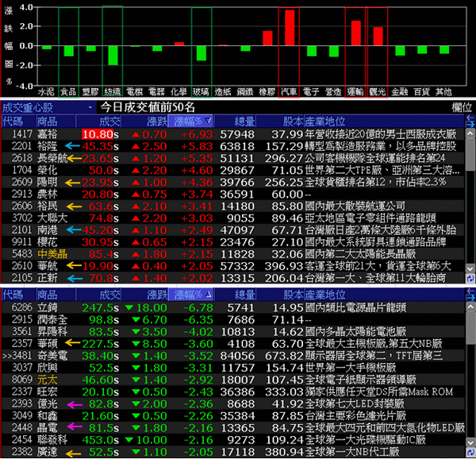Select the 6286 立錡 stock row
This screenshot has width=476, height=459.
click(x=233, y=308)
